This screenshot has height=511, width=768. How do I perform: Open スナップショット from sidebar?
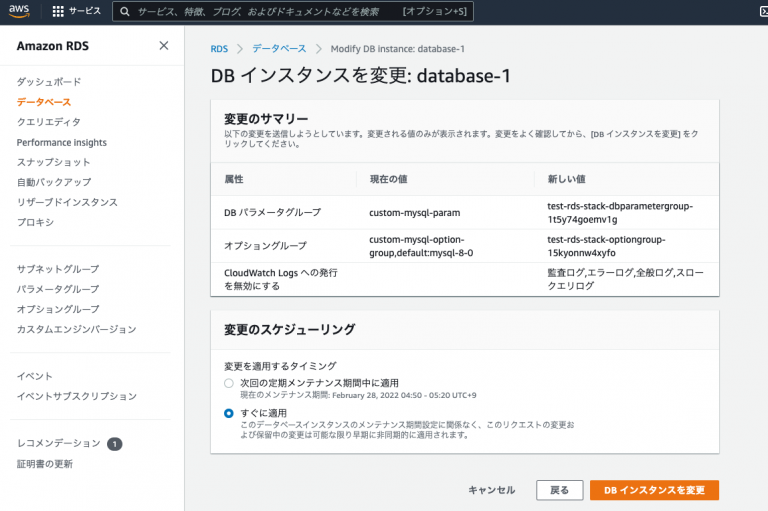53,162
